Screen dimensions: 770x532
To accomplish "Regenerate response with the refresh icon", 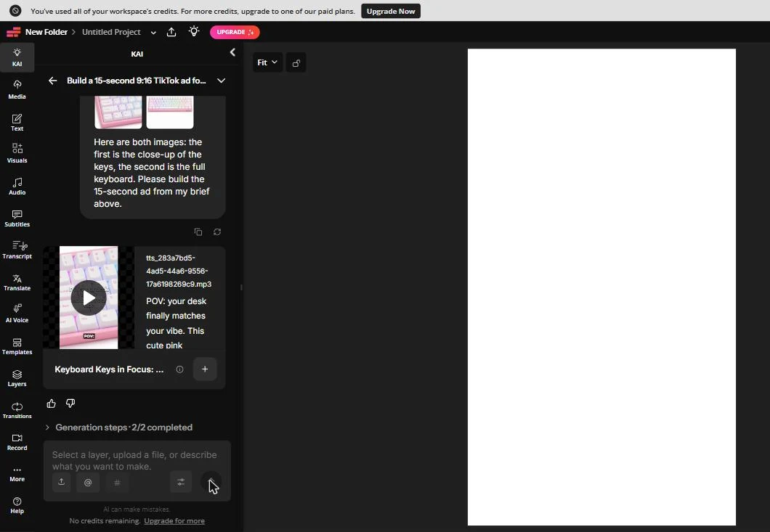I will pyautogui.click(x=217, y=232).
